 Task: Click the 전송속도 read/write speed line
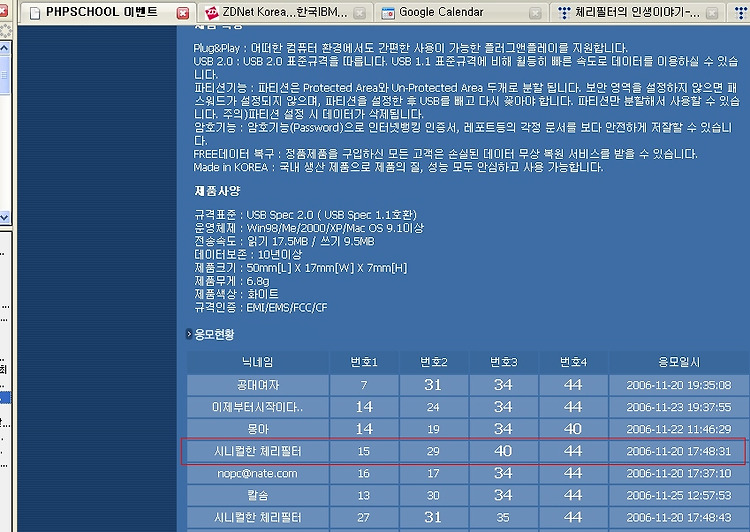pos(284,241)
